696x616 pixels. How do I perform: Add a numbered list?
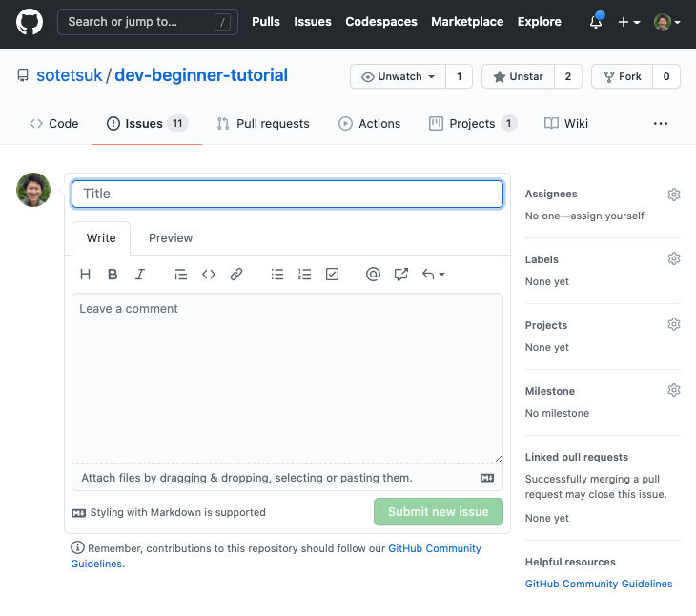click(304, 275)
